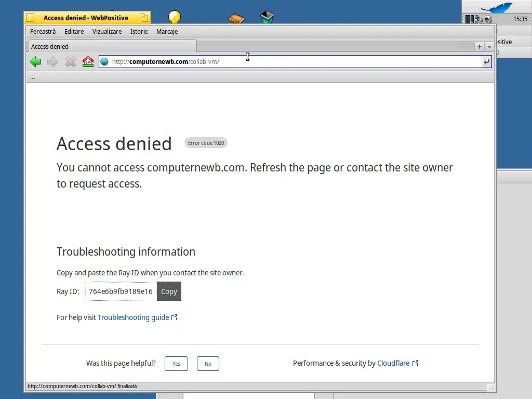
Task: Go back with the green left arrow
Action: coord(35,62)
